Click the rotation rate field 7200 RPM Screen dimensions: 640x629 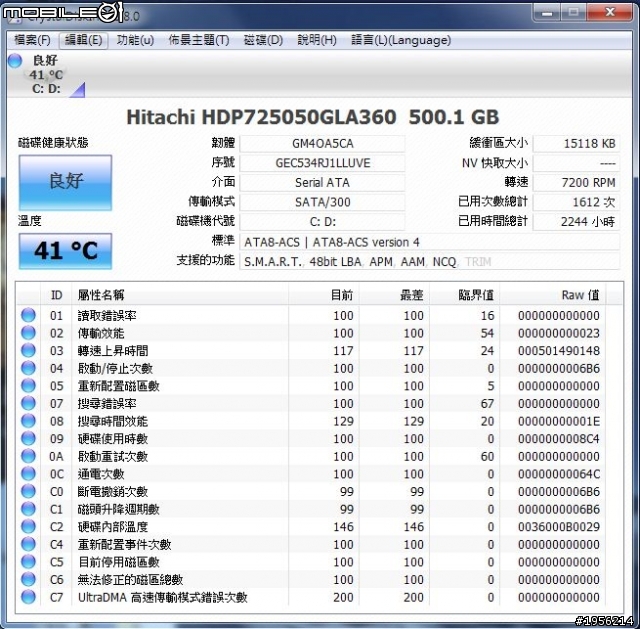[576, 182]
